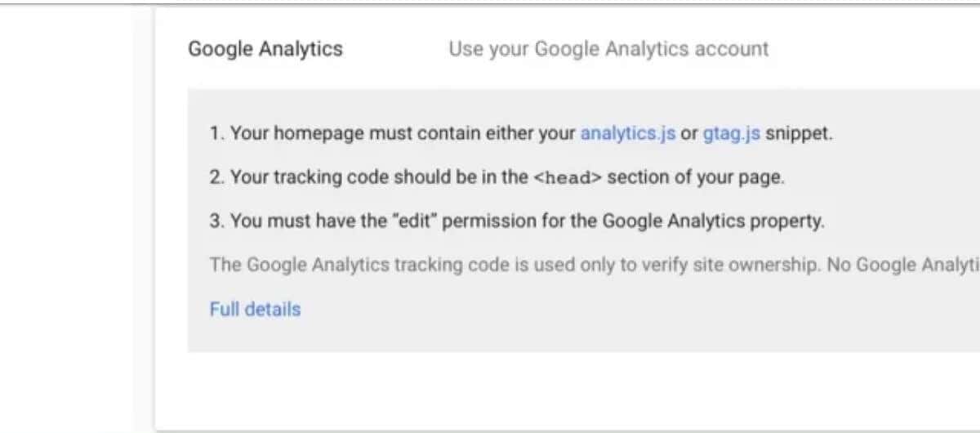Open the gtag.js link
Image resolution: width=980 pixels, height=433 pixels.
click(731, 134)
